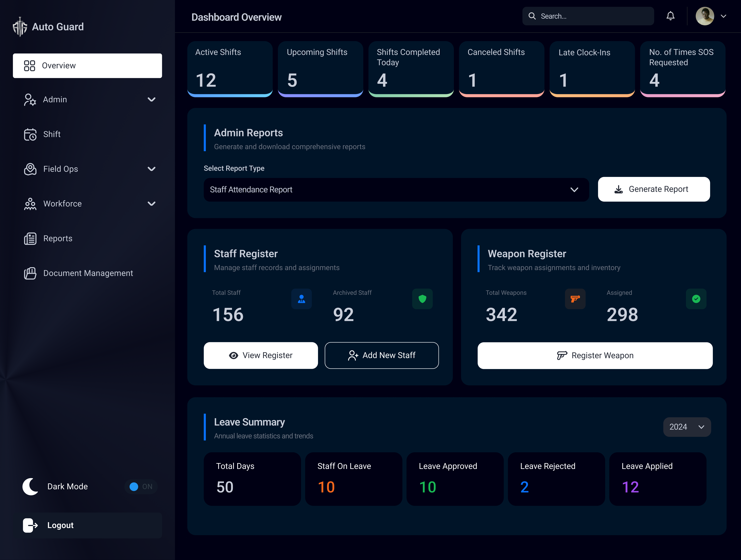Click the Assigned weapons value 298
The height and width of the screenshot is (560, 741).
tap(622, 315)
